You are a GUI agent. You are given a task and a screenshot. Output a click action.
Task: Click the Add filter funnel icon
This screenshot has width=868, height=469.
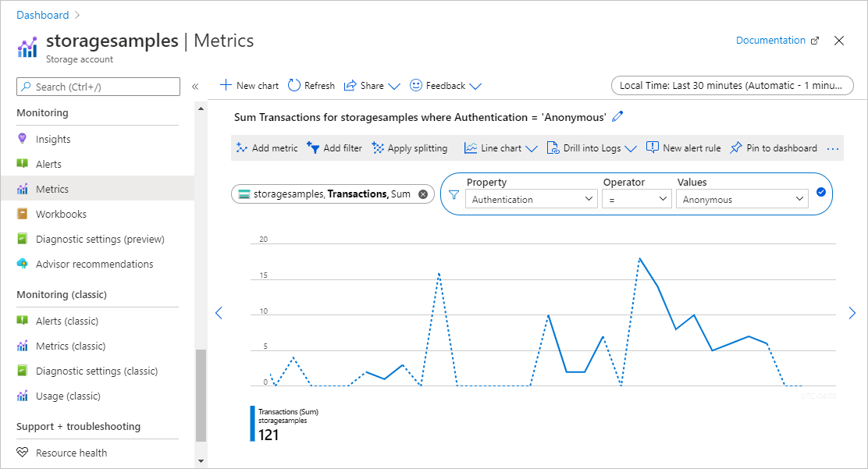coord(314,147)
